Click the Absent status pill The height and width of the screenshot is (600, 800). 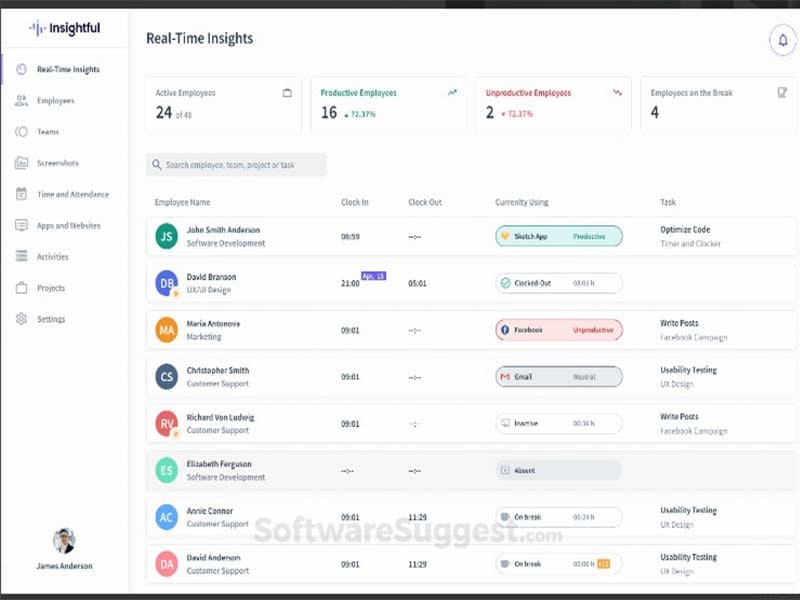pos(559,470)
